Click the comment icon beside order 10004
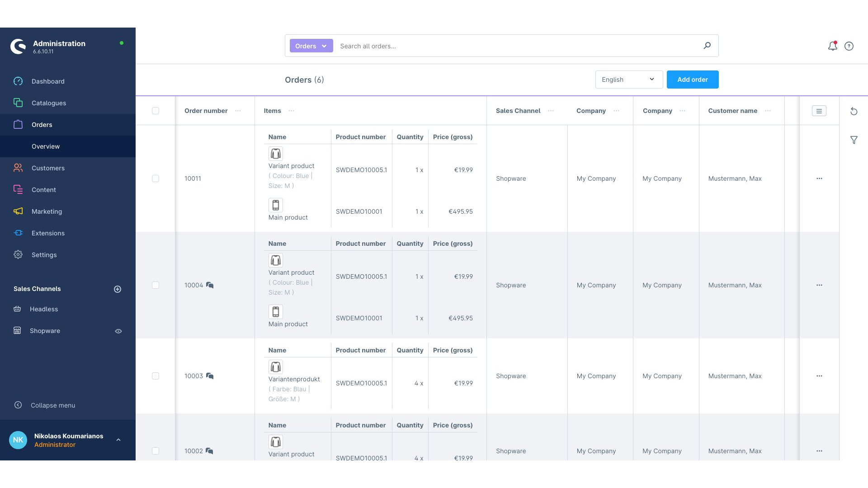 point(210,285)
